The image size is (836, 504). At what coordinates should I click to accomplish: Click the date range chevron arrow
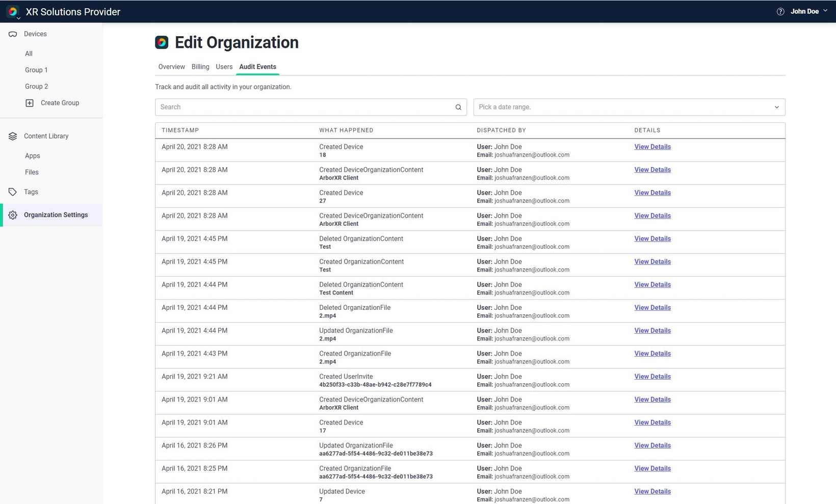(x=777, y=107)
